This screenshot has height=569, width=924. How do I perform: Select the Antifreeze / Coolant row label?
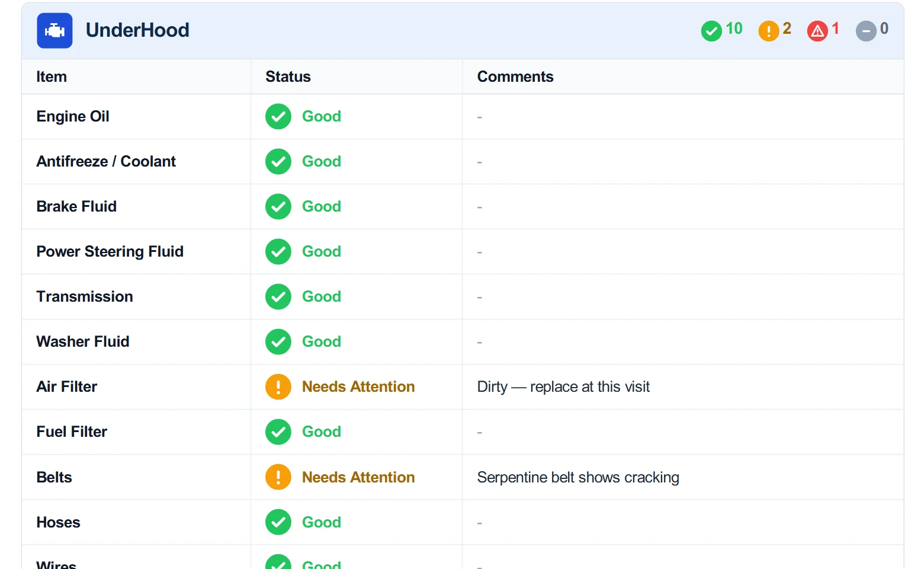pos(106,161)
